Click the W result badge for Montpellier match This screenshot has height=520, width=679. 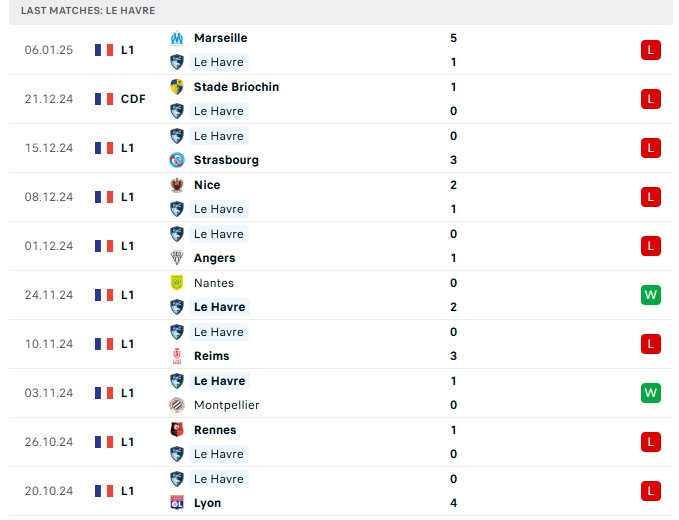[x=651, y=393]
